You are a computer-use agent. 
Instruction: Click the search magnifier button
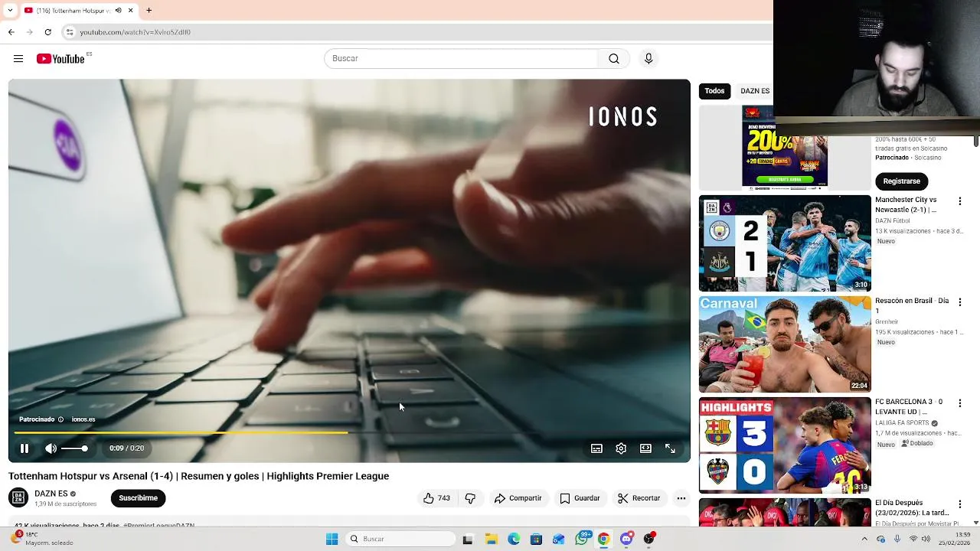coord(614,59)
